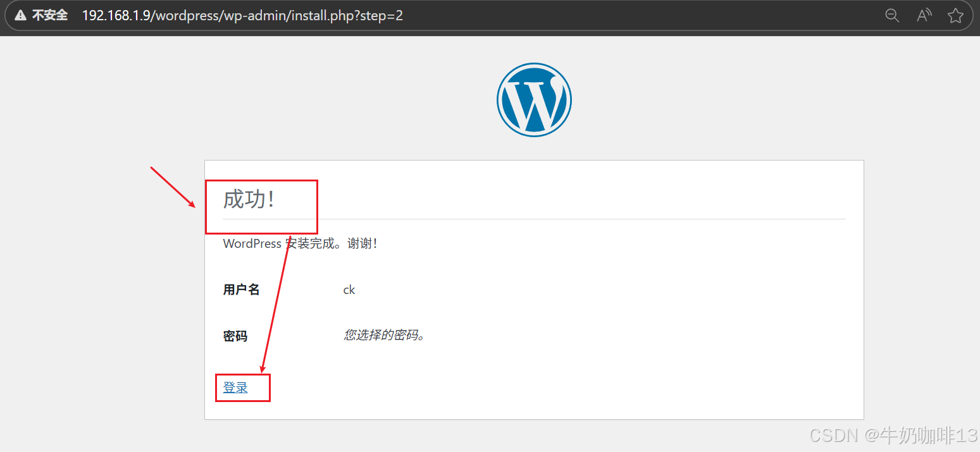The image size is (980, 452).
Task: Click the 'WordPress 安装完成。谢谢!' message
Action: click(301, 243)
